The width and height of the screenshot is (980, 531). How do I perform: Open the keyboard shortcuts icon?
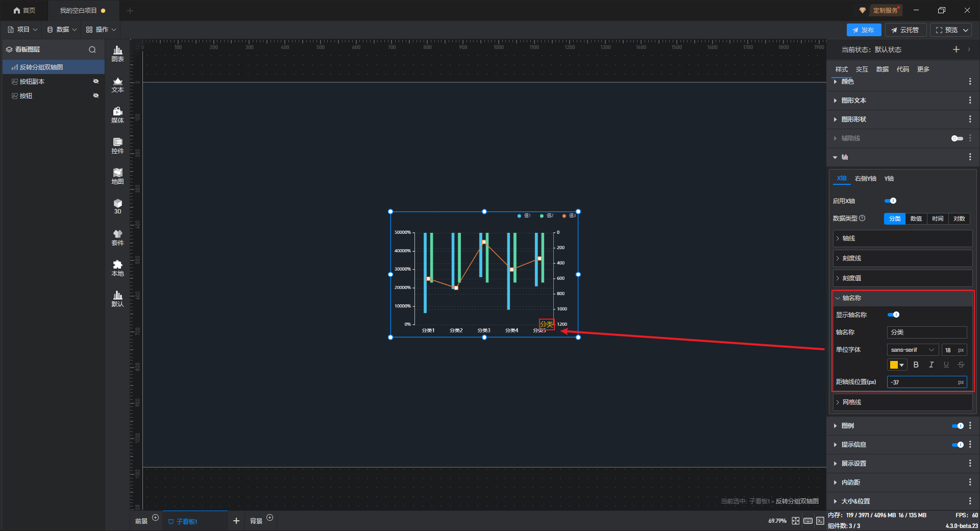click(x=808, y=521)
